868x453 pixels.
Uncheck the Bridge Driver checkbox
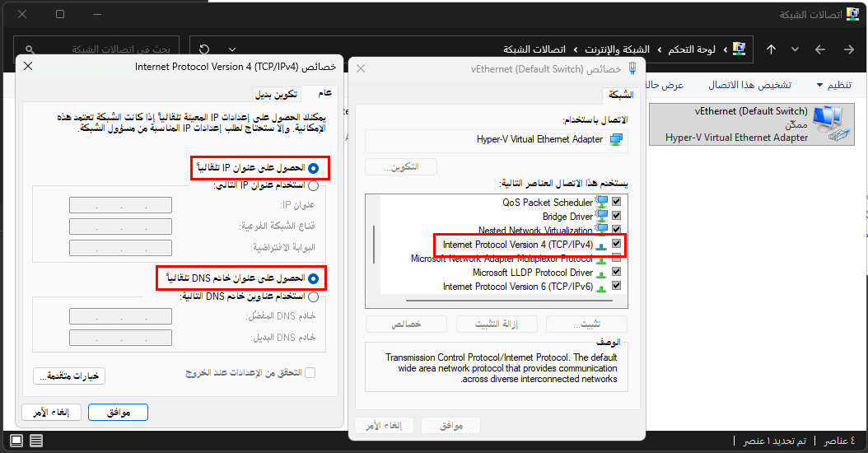616,216
